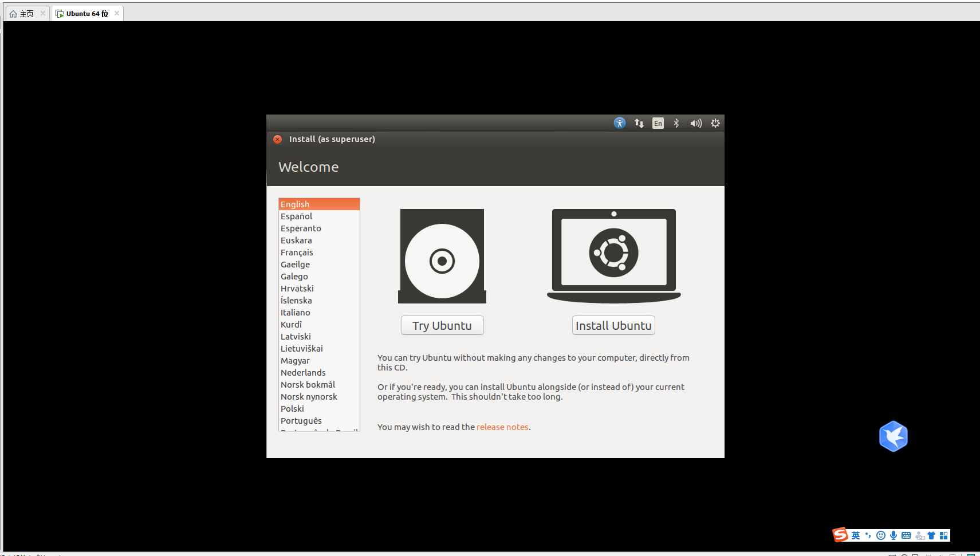Open the Sogou soft keyboard icon
This screenshot has height=556, width=980.
click(x=906, y=535)
